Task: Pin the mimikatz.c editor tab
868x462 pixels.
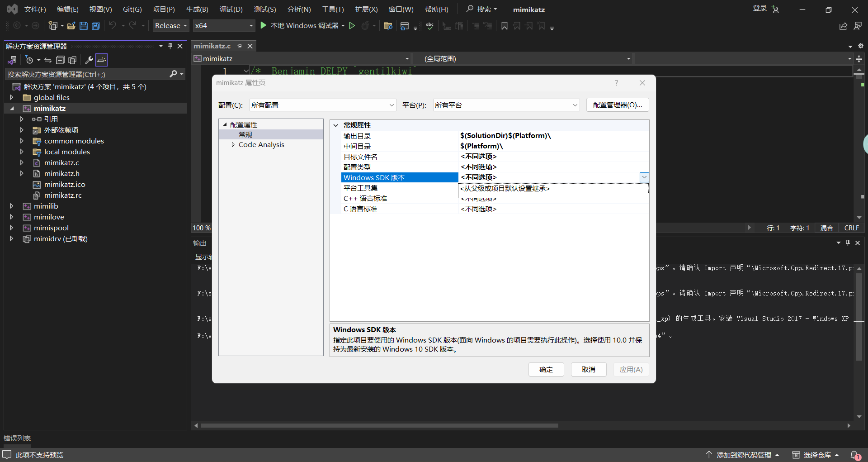Action: click(240, 46)
